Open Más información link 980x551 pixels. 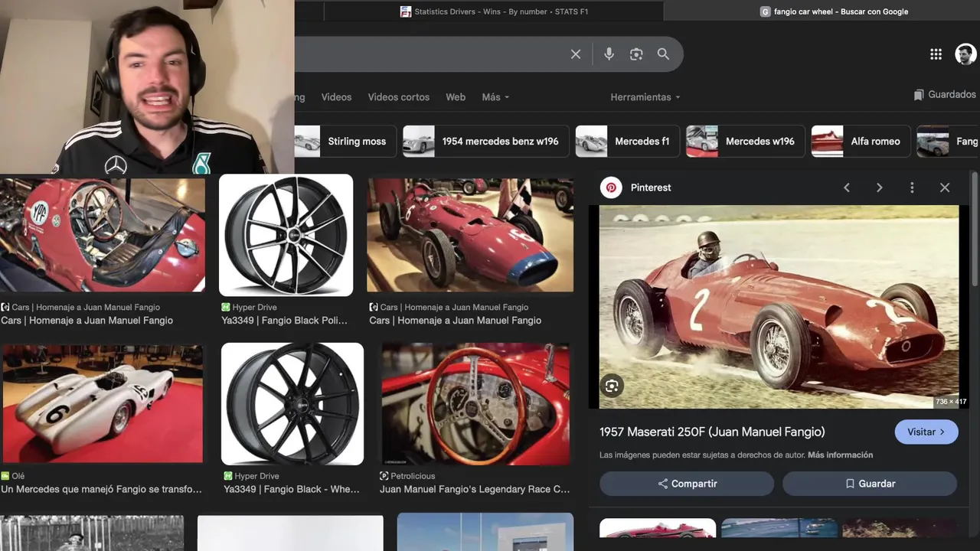(x=840, y=455)
